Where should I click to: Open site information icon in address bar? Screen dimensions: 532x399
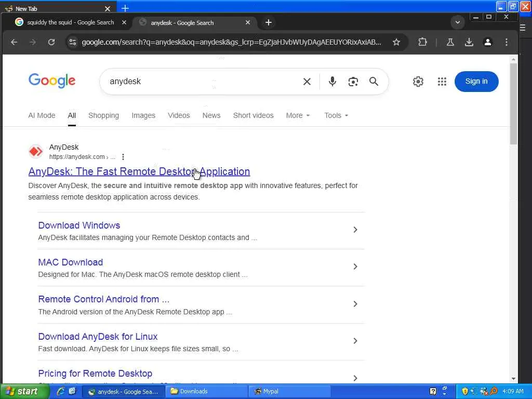[73, 42]
